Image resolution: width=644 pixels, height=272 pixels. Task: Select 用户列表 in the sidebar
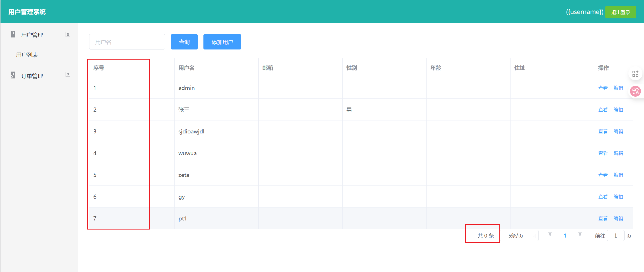pyautogui.click(x=27, y=55)
